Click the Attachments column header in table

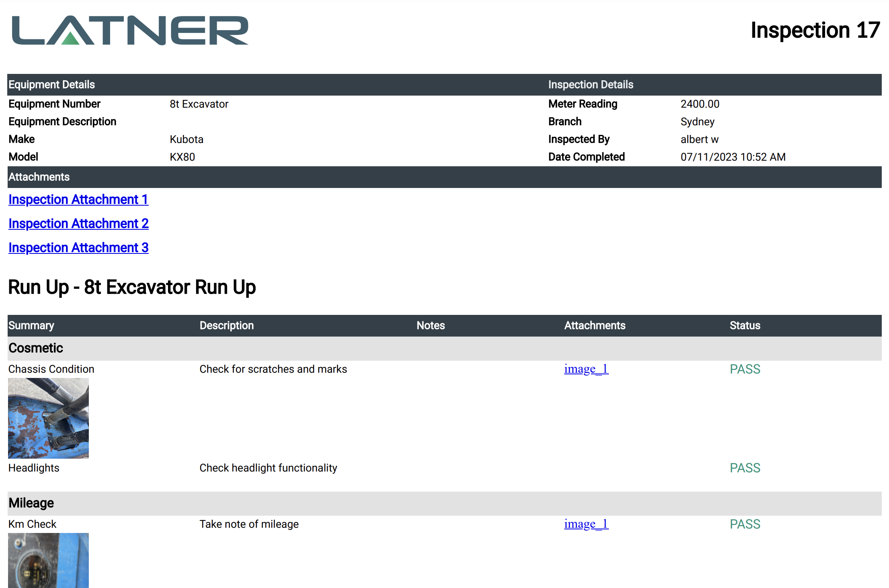pos(594,325)
